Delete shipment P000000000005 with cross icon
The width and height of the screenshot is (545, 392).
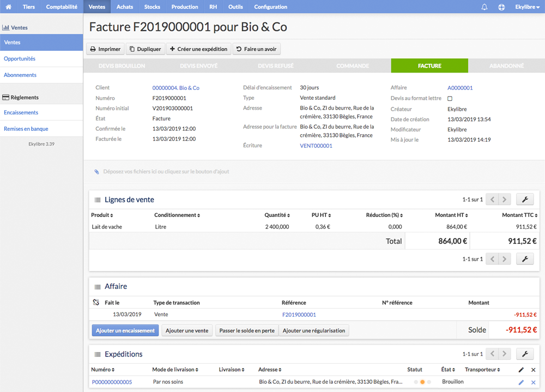point(533,382)
